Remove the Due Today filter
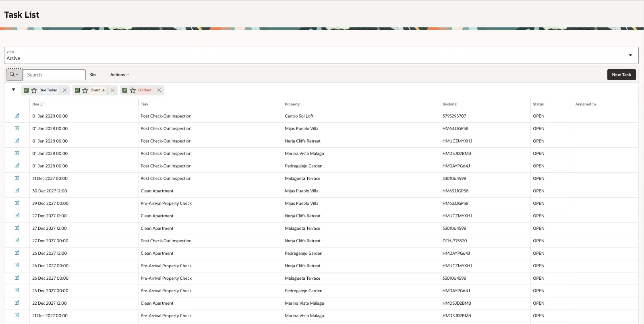This screenshot has width=644, height=324. 65,90
